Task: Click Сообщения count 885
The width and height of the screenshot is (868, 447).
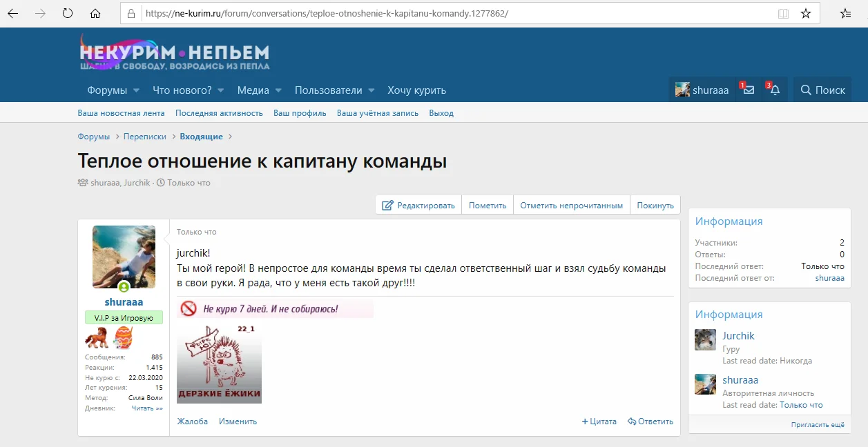Action: [157, 357]
